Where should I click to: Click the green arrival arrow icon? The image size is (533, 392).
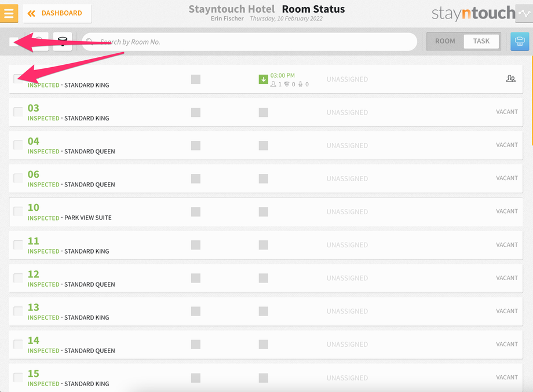263,79
